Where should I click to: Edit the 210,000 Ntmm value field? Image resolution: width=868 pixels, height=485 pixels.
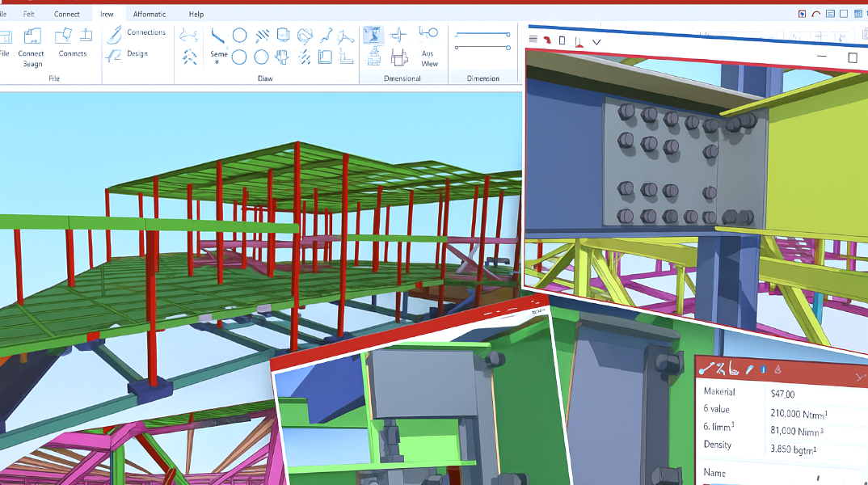[x=798, y=413]
